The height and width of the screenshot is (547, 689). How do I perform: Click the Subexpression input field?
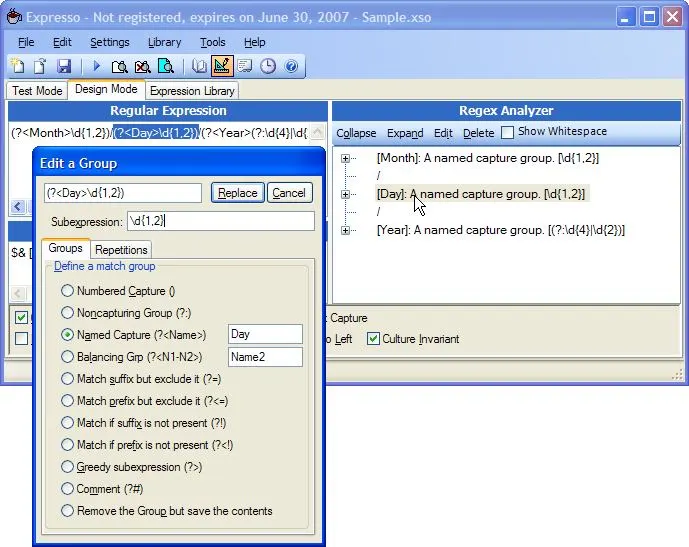220,221
